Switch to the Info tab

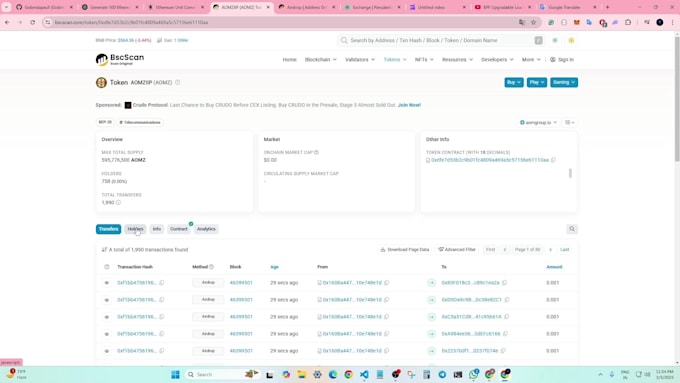coord(157,229)
